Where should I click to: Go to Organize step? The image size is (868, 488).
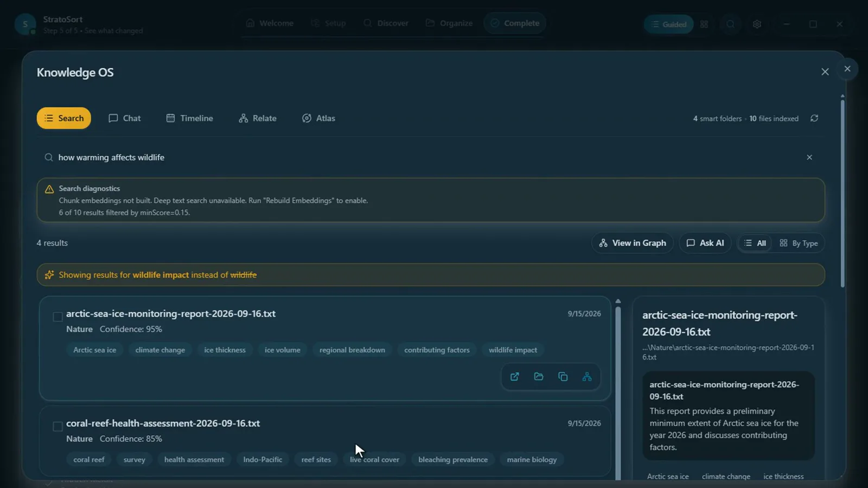[x=449, y=23]
